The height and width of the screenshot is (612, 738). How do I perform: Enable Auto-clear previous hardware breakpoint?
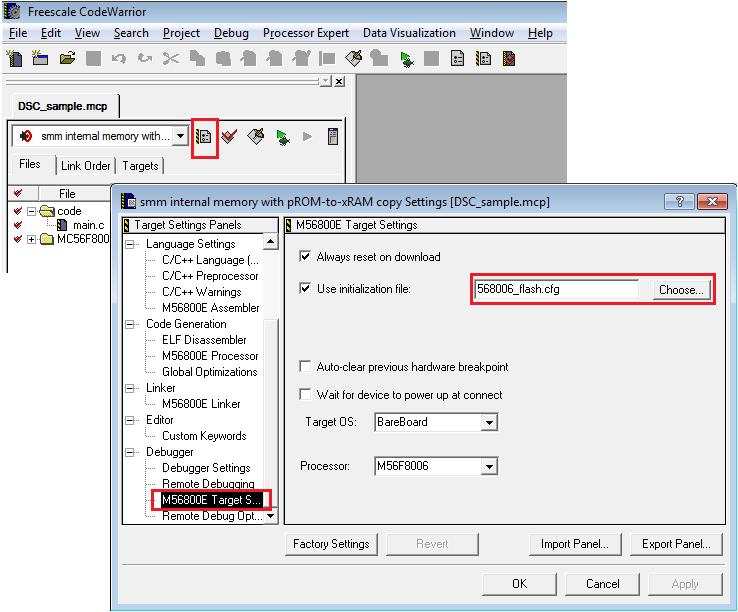click(x=305, y=367)
